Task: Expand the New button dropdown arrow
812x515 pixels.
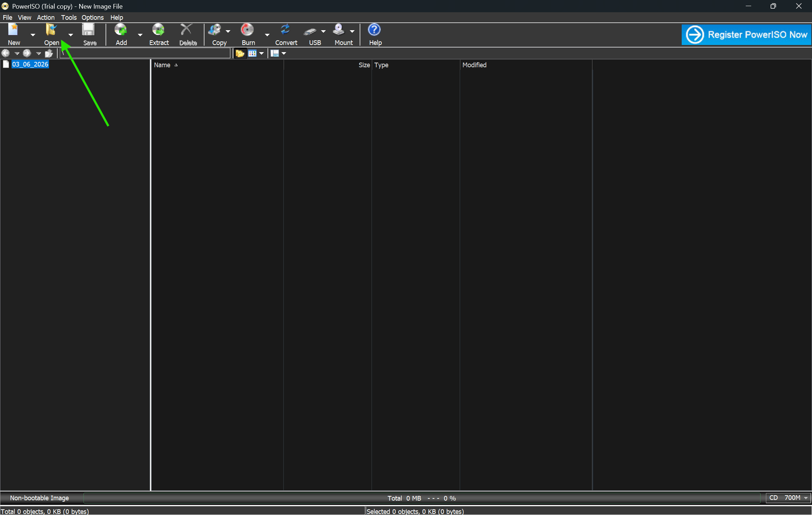Action: point(33,35)
